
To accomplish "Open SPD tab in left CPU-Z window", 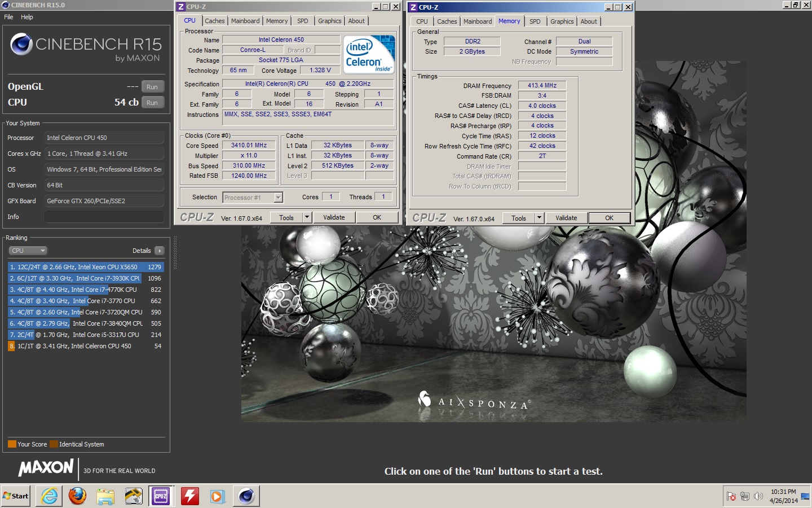I will (x=303, y=21).
